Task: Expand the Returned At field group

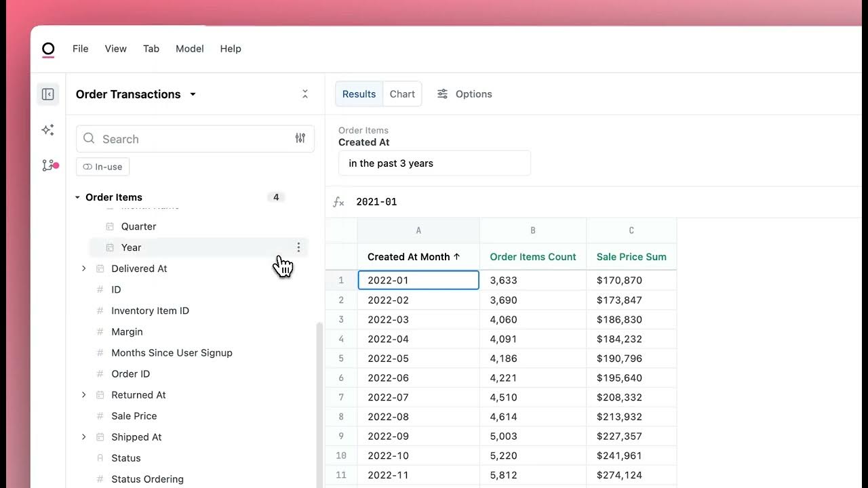Action: coord(84,395)
